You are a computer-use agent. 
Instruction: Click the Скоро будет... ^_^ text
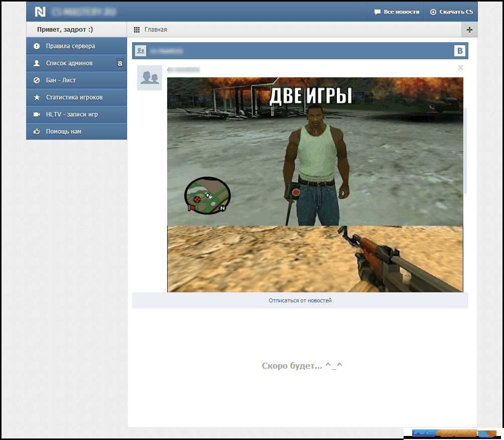[302, 366]
